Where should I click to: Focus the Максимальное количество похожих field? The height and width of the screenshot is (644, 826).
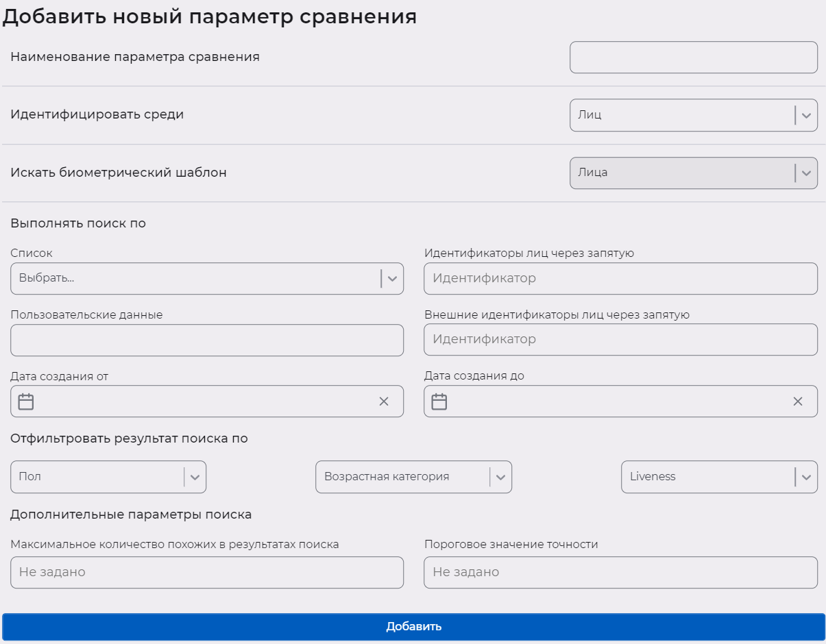pos(207,572)
